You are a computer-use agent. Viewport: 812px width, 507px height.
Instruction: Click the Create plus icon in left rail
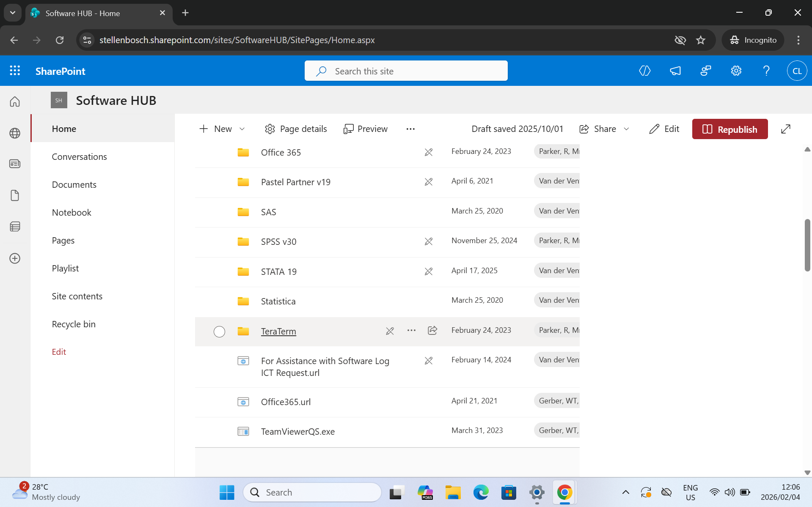[x=15, y=258]
